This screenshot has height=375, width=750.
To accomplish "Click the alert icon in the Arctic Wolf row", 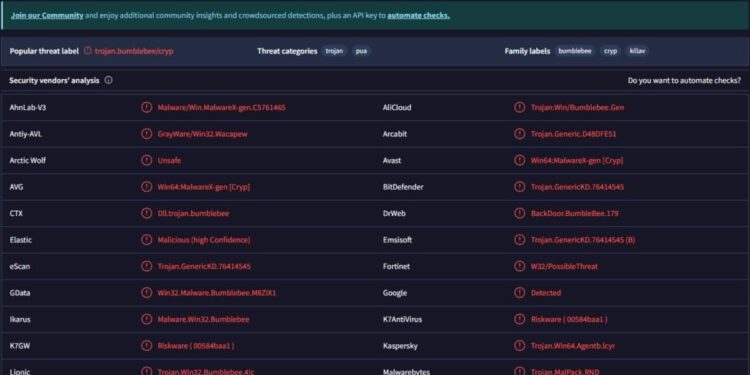I will 146,160.
